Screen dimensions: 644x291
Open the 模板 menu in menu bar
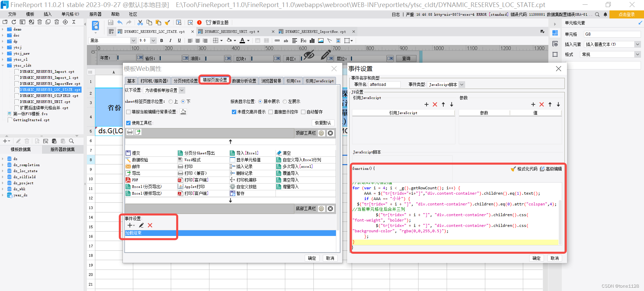(x=30, y=14)
